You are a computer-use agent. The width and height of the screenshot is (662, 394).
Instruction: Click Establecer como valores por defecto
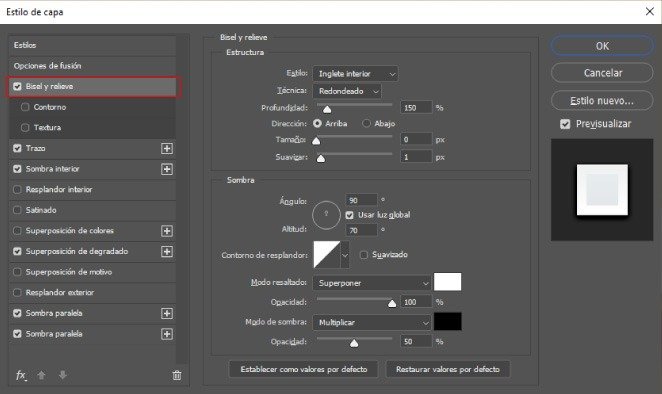(304, 370)
